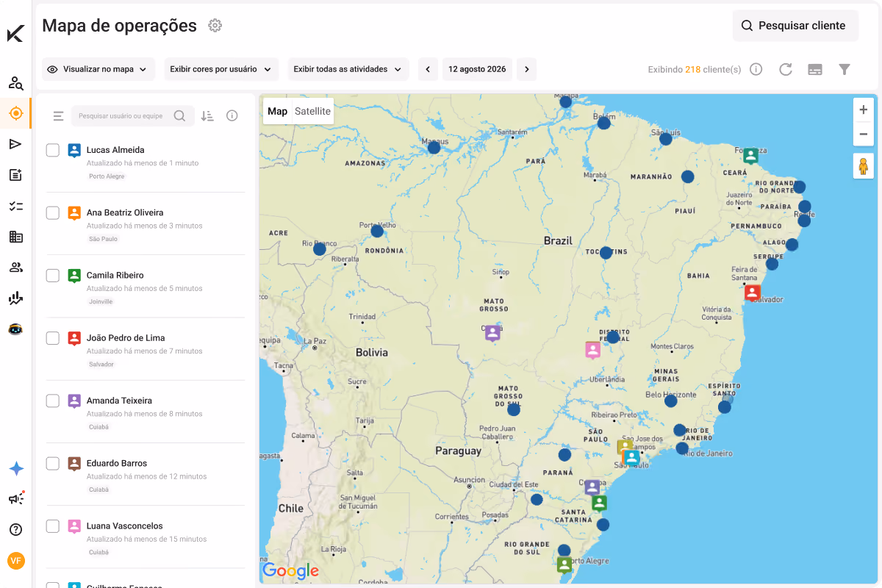Go to previous day arrow
Image resolution: width=882 pixels, height=588 pixels.
click(x=429, y=69)
